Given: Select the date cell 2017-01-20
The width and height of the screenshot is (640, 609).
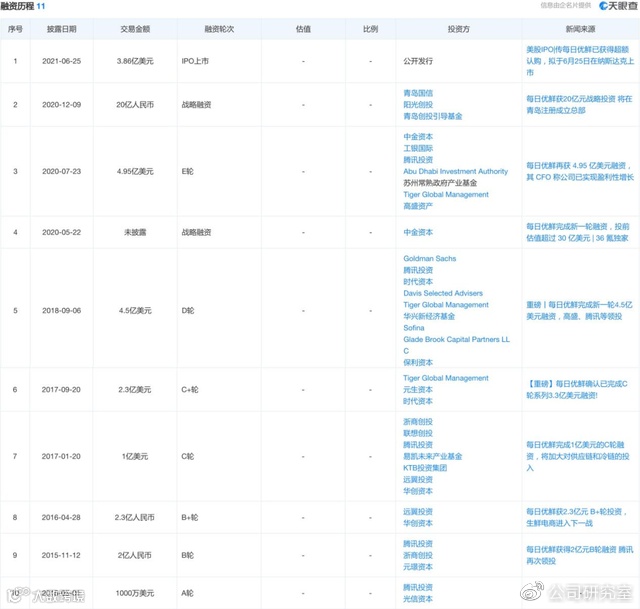Looking at the screenshot, I should tap(61, 456).
